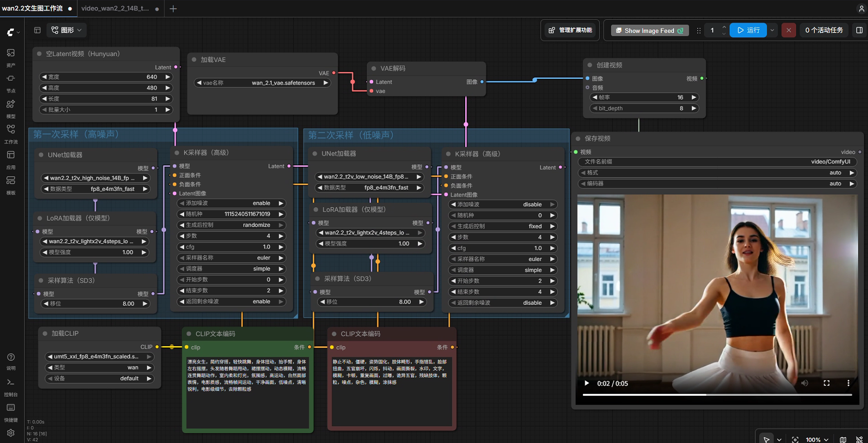Open the 资产 (Assets) sidebar panel
Image resolution: width=868 pixels, height=443 pixels.
(x=11, y=57)
